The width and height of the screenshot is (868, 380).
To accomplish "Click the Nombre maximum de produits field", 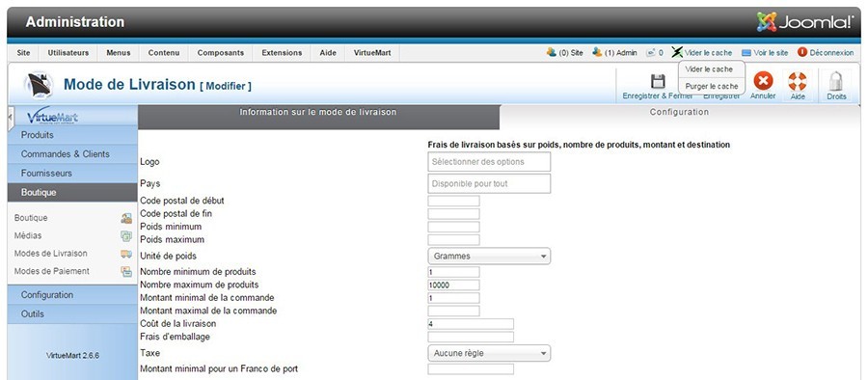I will [x=453, y=285].
